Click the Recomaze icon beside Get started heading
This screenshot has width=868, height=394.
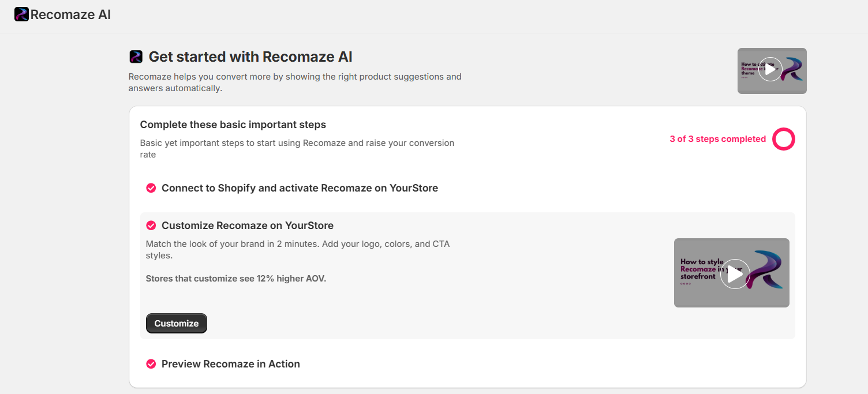(136, 57)
